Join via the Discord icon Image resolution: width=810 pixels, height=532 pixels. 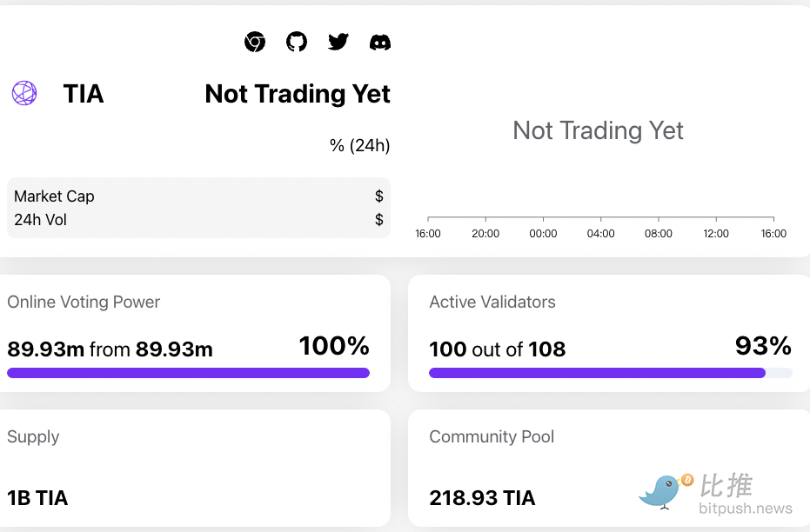[380, 42]
